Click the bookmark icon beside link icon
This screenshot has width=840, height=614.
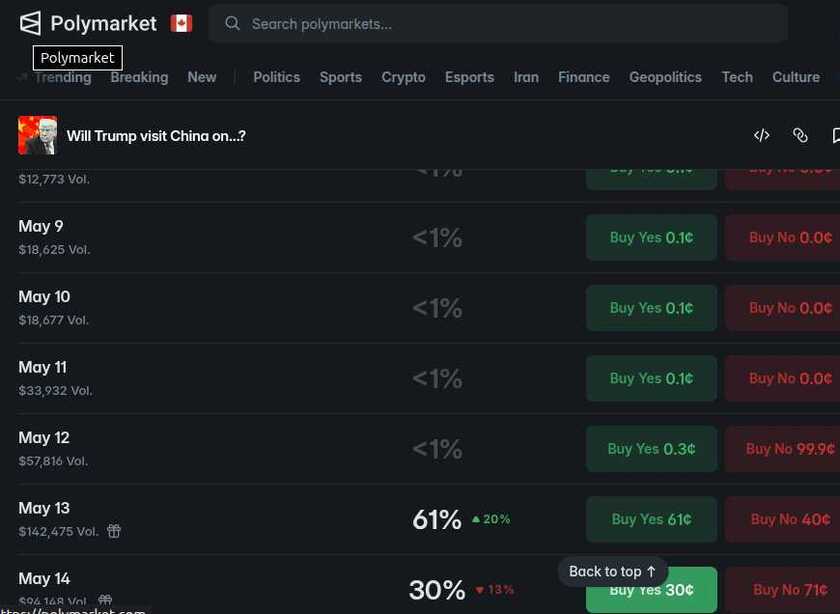836,136
